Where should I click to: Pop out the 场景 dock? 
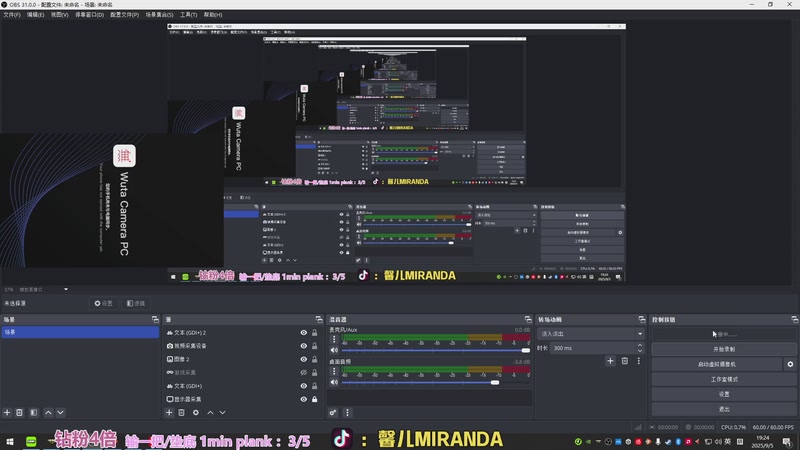click(155, 319)
